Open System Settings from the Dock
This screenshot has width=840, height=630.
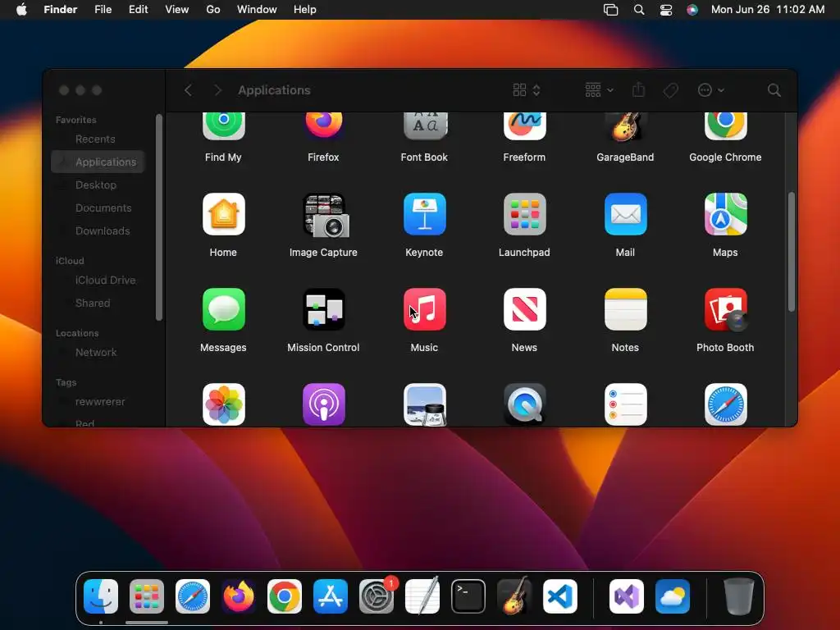(377, 596)
